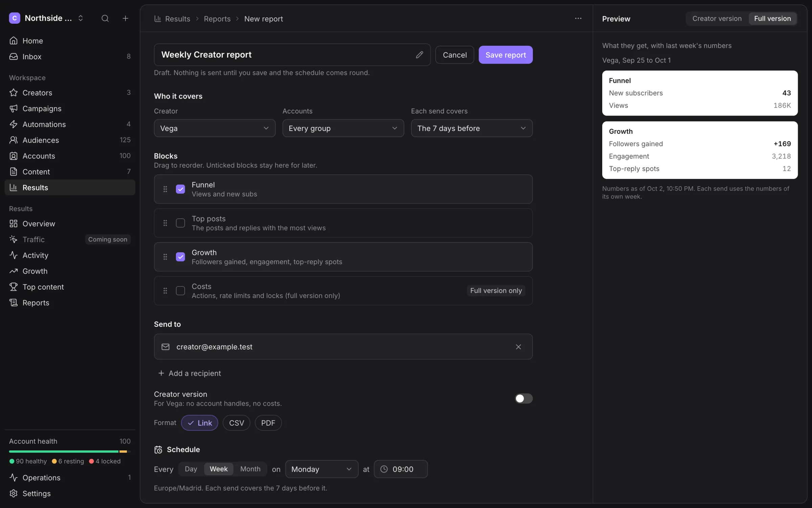Image resolution: width=812 pixels, height=508 pixels.
Task: Click the 6 resting status label
Action: [68, 461]
